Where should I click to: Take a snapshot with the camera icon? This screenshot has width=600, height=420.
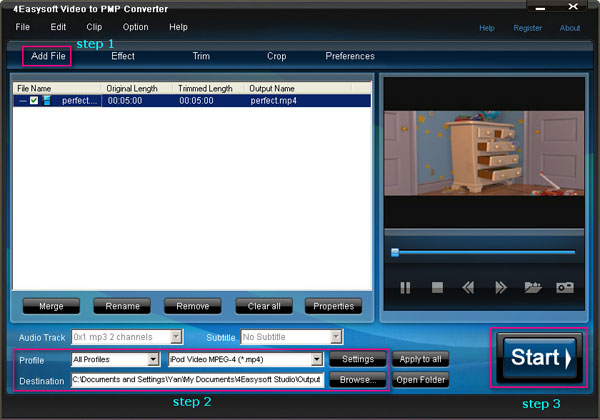[565, 288]
